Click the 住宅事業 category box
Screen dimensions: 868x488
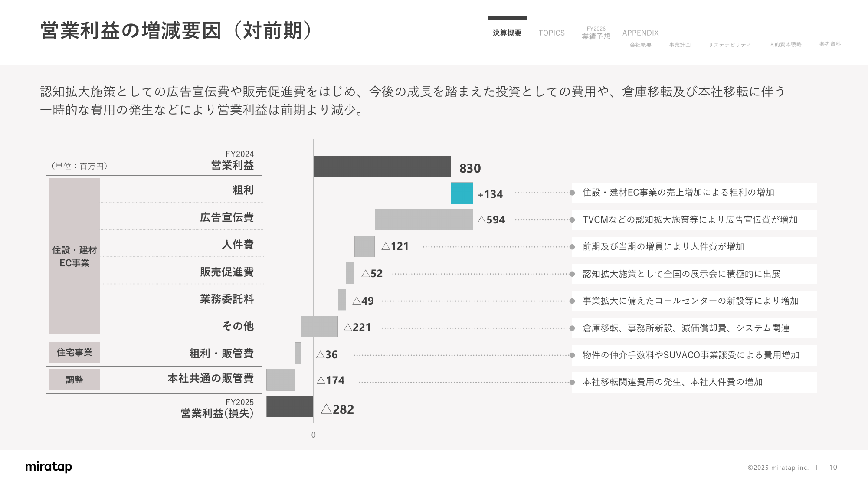click(x=74, y=353)
